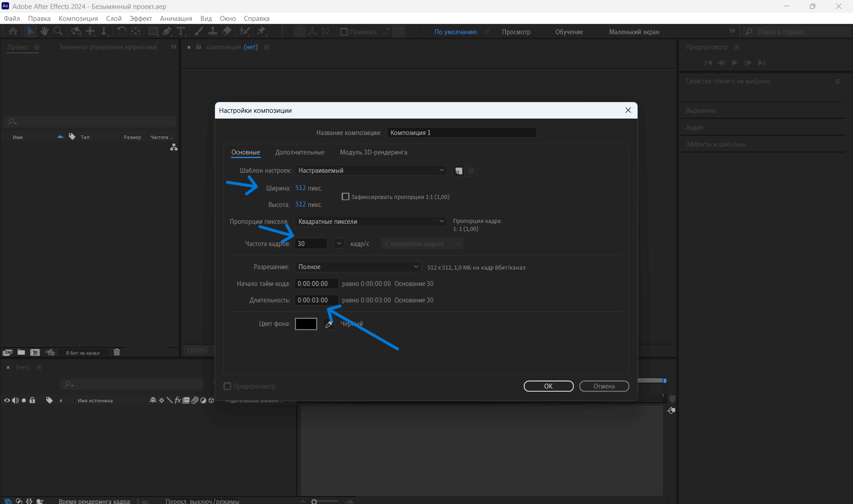Click the save preset icon next to template

pyautogui.click(x=458, y=171)
